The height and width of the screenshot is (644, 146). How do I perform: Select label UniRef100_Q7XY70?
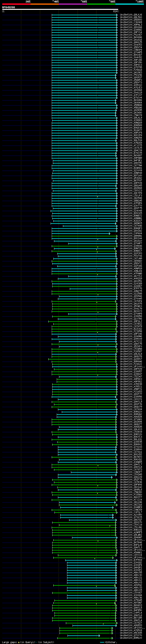[x=131, y=636]
